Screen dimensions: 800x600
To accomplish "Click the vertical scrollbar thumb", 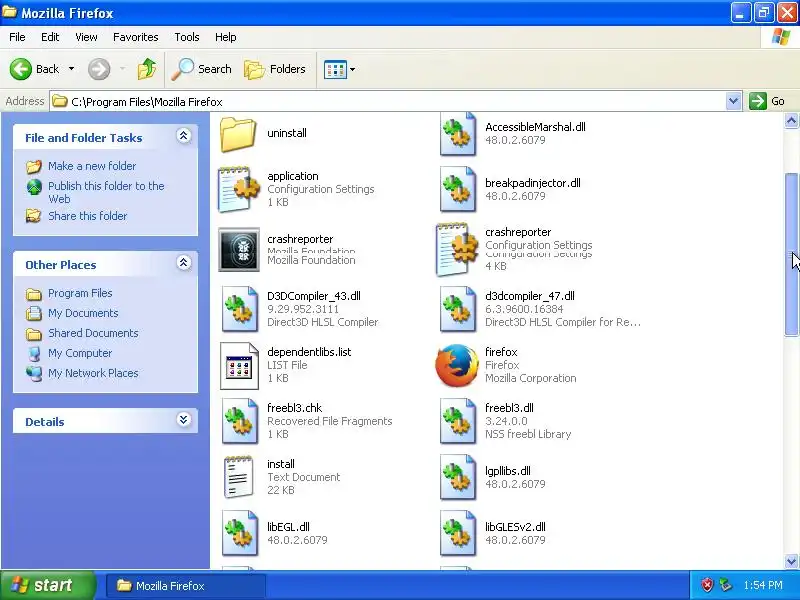I will (791, 254).
